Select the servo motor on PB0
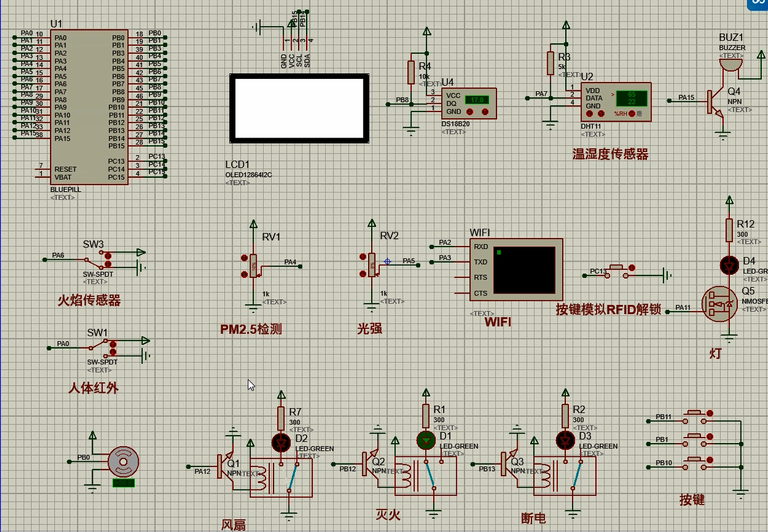The width and height of the screenshot is (768, 532). (x=123, y=463)
